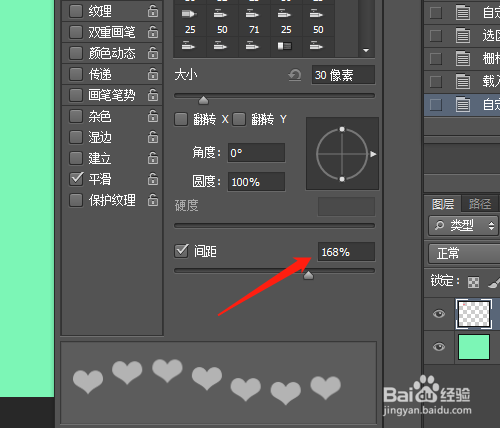Toggle the lock icon for 传递
The width and height of the screenshot is (500, 428).
click(x=153, y=74)
